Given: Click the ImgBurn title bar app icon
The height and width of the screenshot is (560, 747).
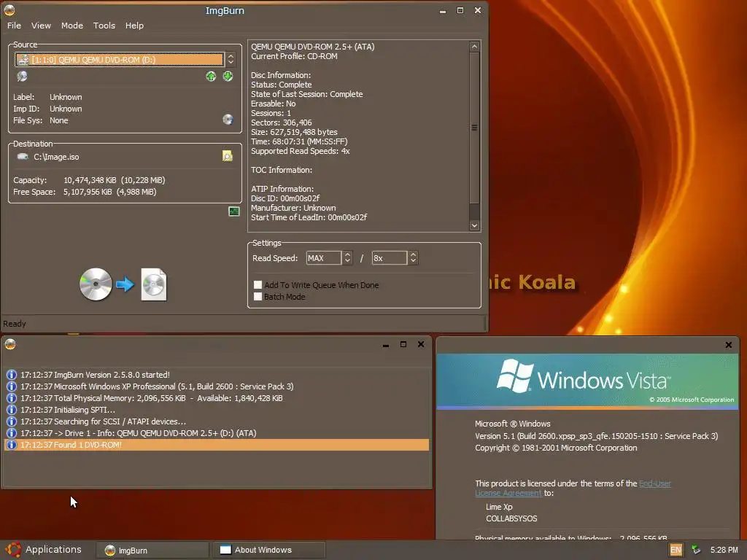Looking at the screenshot, I should (x=9, y=9).
